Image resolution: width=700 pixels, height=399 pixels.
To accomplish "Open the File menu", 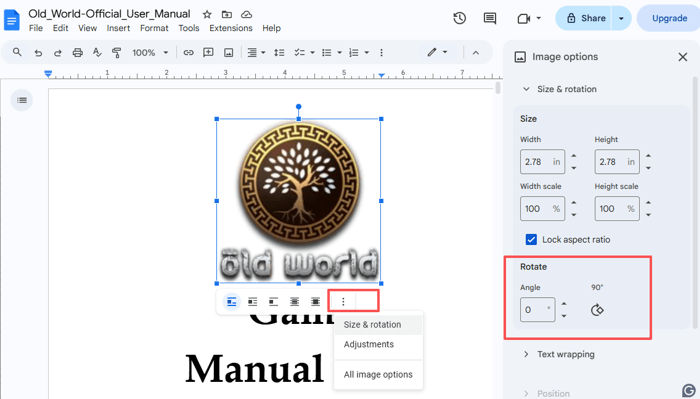I will 36,28.
